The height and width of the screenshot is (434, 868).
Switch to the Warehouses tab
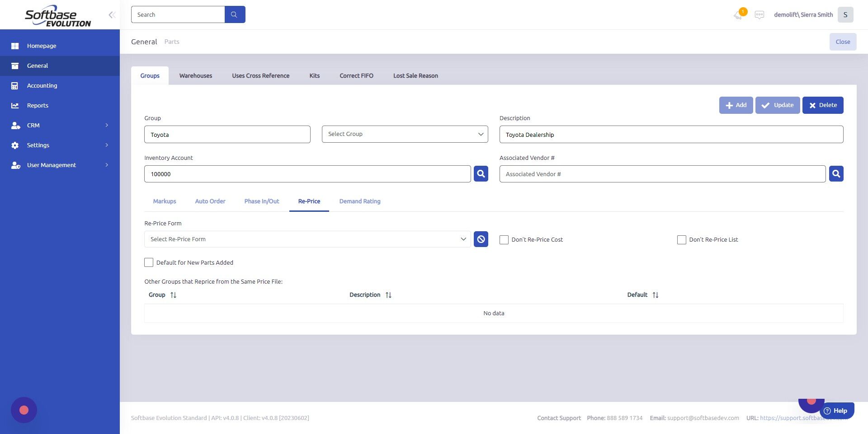196,76
